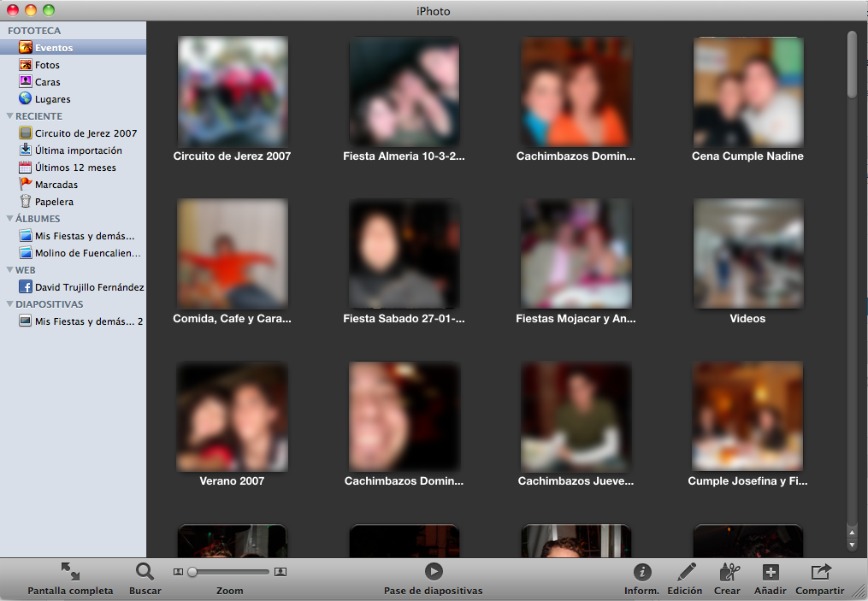Collapse the DIAPOSITIVAS section
This screenshot has height=601, width=868.
9,303
